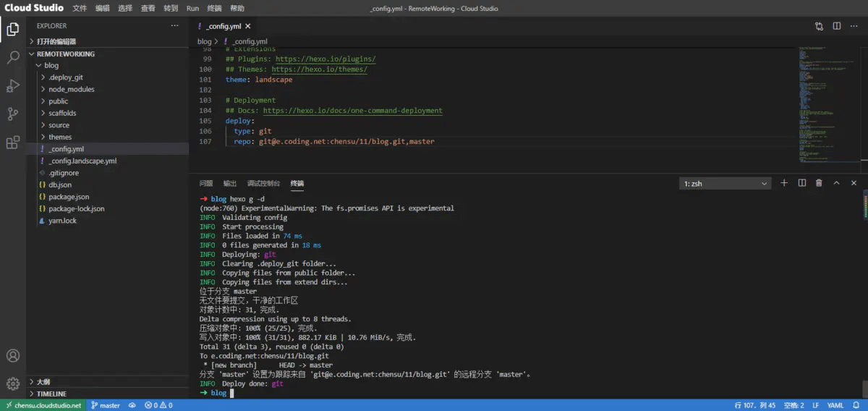Open package-lock.json file
The width and height of the screenshot is (868, 411).
[x=108, y=208]
